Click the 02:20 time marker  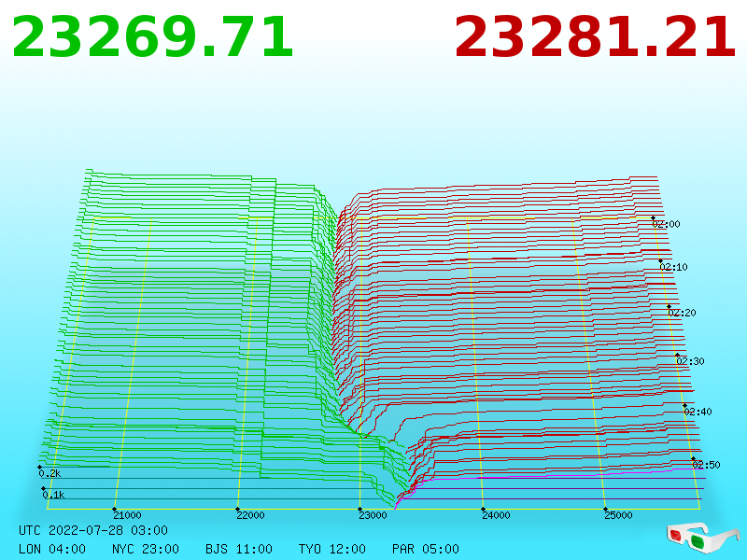click(683, 313)
